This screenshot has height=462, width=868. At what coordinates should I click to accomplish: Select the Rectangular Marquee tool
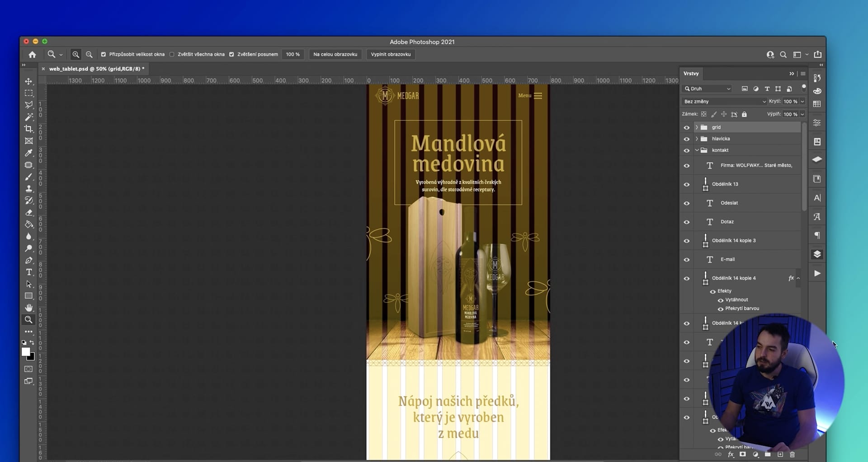(x=28, y=93)
